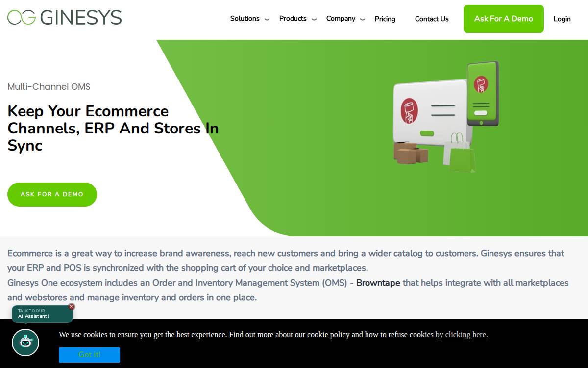The image size is (588, 368).
Task: Accept cookies with Got it! button
Action: coord(89,355)
